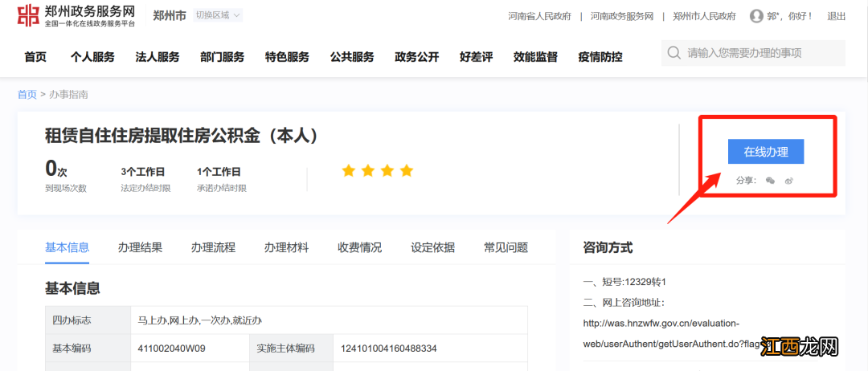
Task: Click the first rating star
Action: (348, 170)
